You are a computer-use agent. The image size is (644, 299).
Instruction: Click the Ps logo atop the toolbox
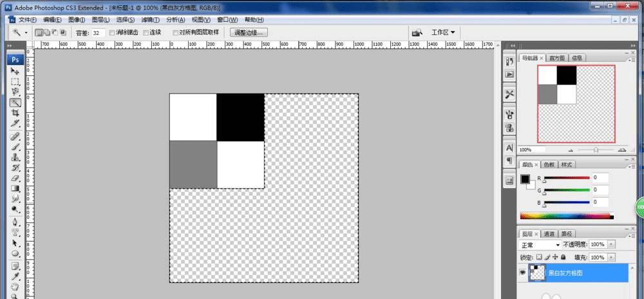15,59
